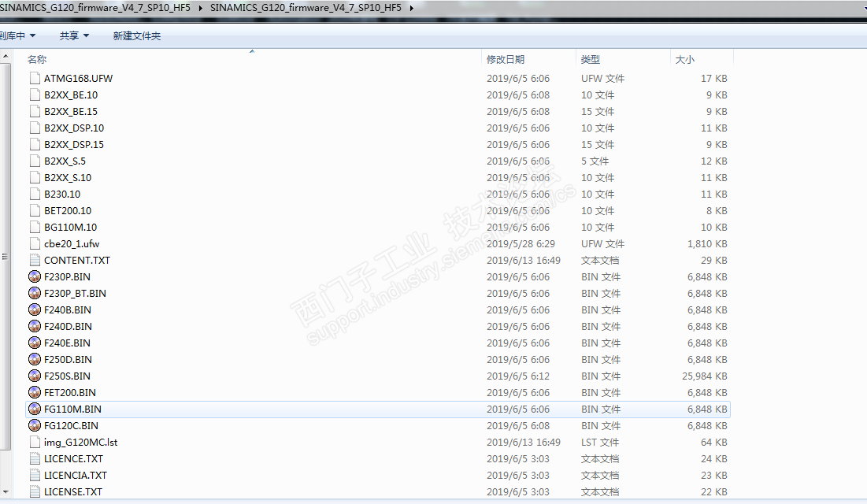Screen dimensions: 867x504
Task: Select the BG110M.10 file icon
Action: tap(35, 228)
